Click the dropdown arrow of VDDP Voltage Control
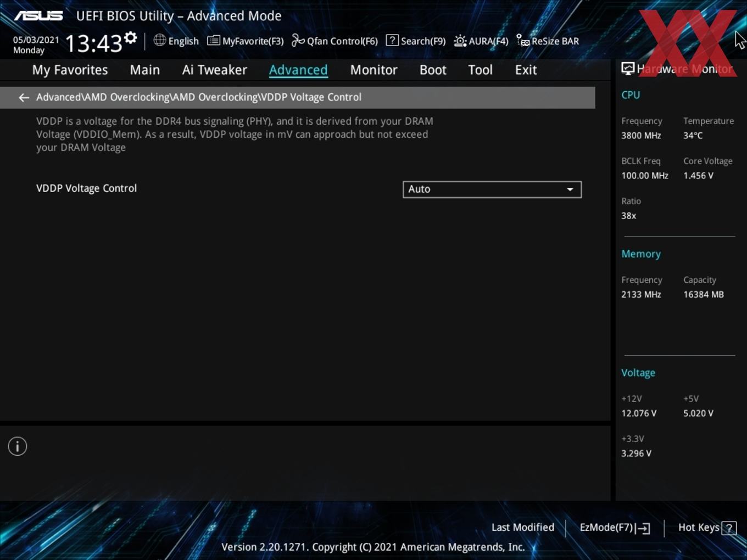 (570, 189)
